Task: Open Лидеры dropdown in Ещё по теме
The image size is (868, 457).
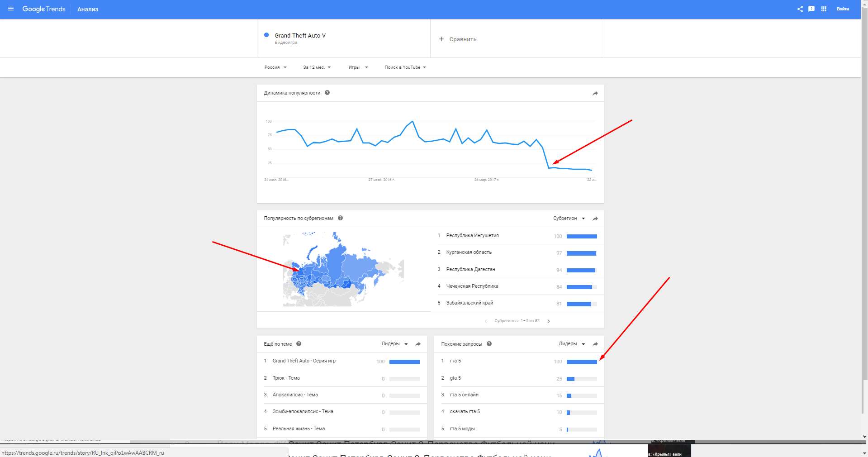Action: pos(394,344)
